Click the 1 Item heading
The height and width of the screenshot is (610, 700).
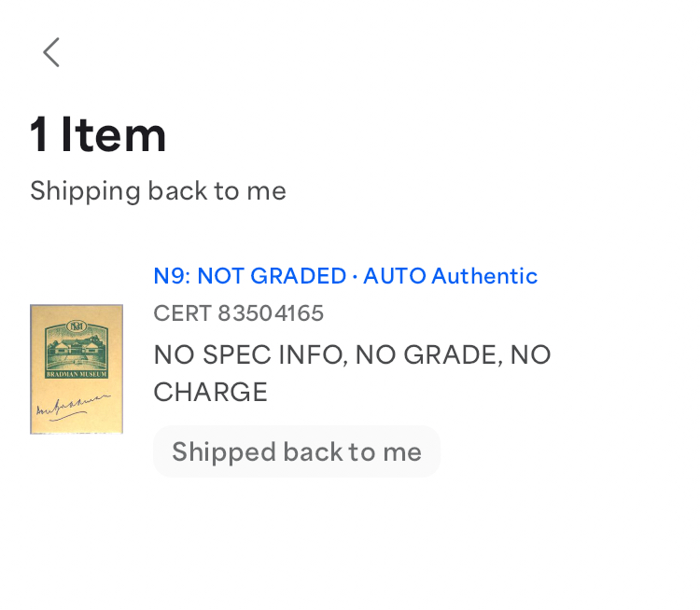coord(98,134)
